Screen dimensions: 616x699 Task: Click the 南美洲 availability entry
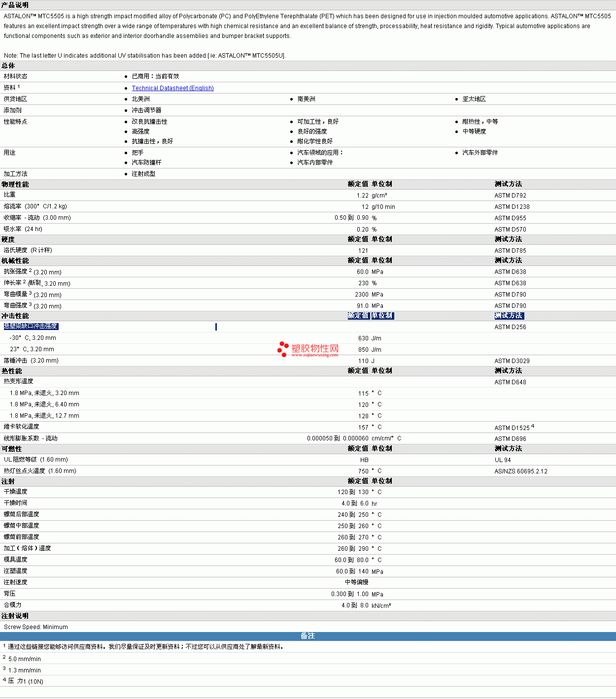306,99
